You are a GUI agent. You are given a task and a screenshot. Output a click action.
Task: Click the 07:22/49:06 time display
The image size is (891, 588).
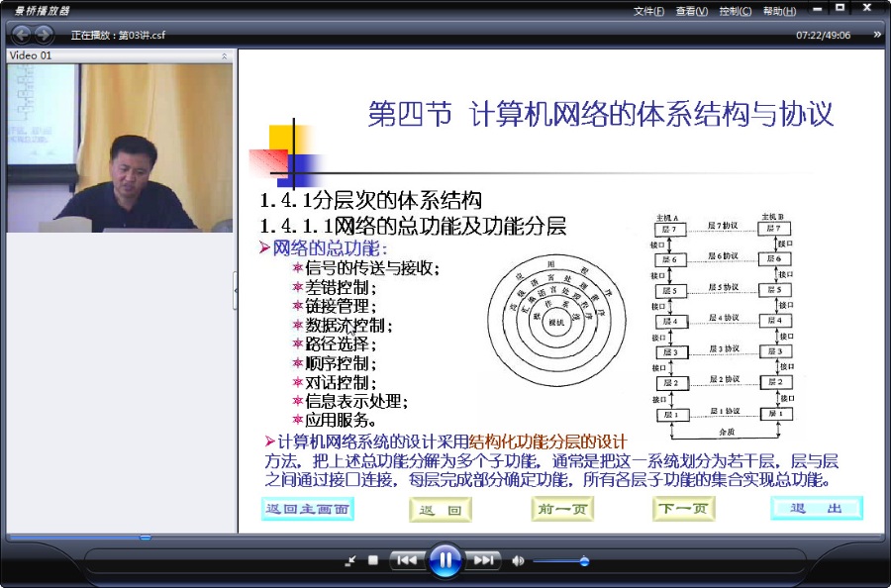[823, 36]
